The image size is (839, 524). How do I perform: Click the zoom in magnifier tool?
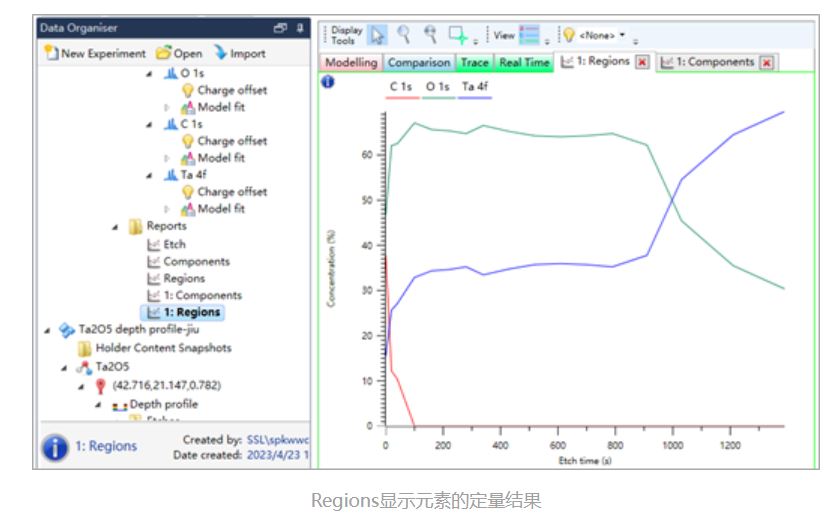(405, 36)
